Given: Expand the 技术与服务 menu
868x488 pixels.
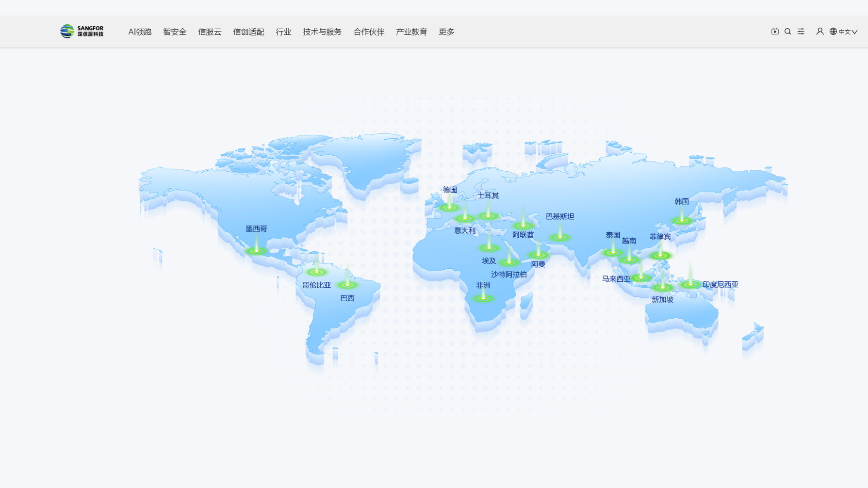Looking at the screenshot, I should pyautogui.click(x=322, y=32).
